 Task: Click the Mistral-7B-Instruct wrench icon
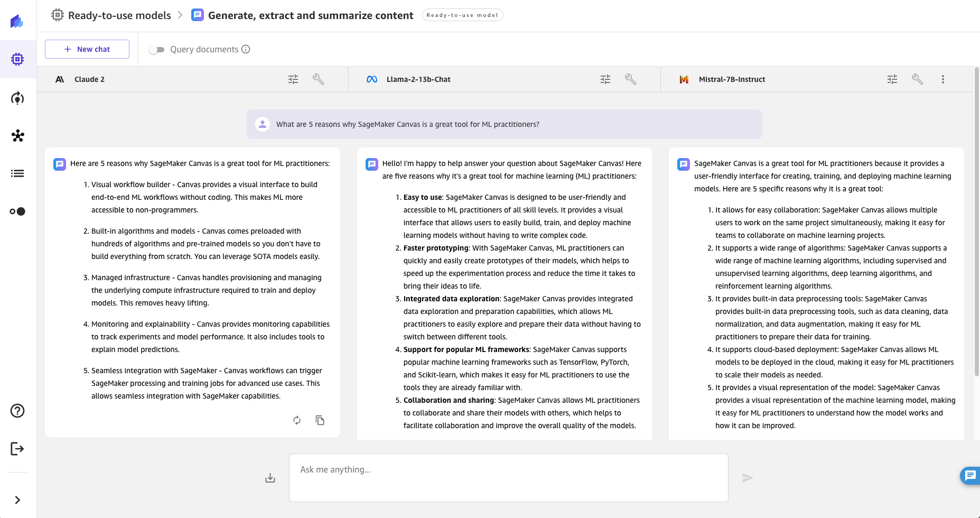coord(917,79)
